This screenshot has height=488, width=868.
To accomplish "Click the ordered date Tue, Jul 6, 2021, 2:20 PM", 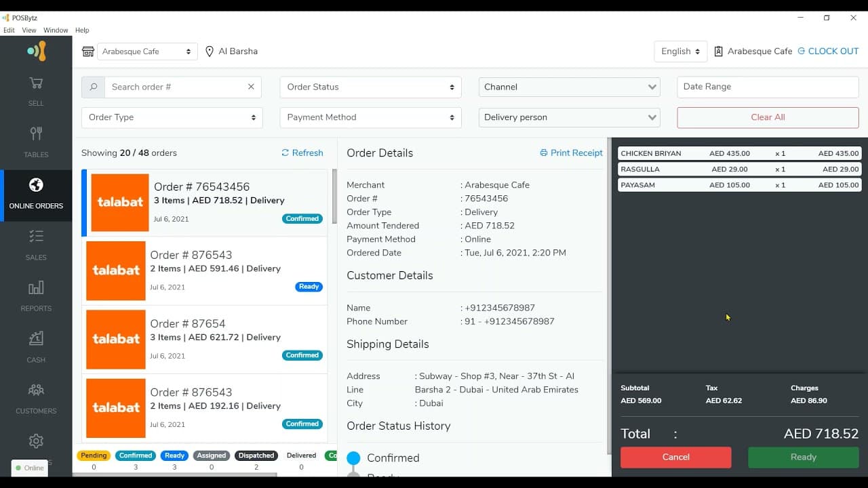I will [515, 253].
